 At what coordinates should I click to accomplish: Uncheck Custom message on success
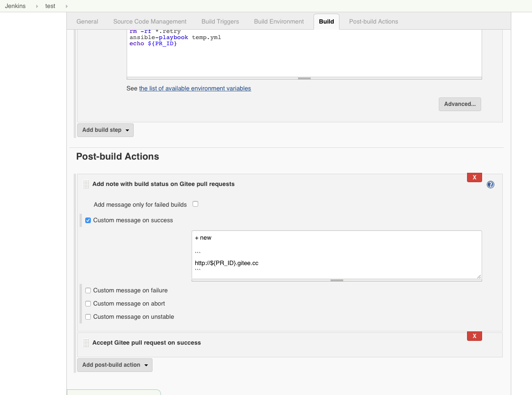[x=88, y=220]
